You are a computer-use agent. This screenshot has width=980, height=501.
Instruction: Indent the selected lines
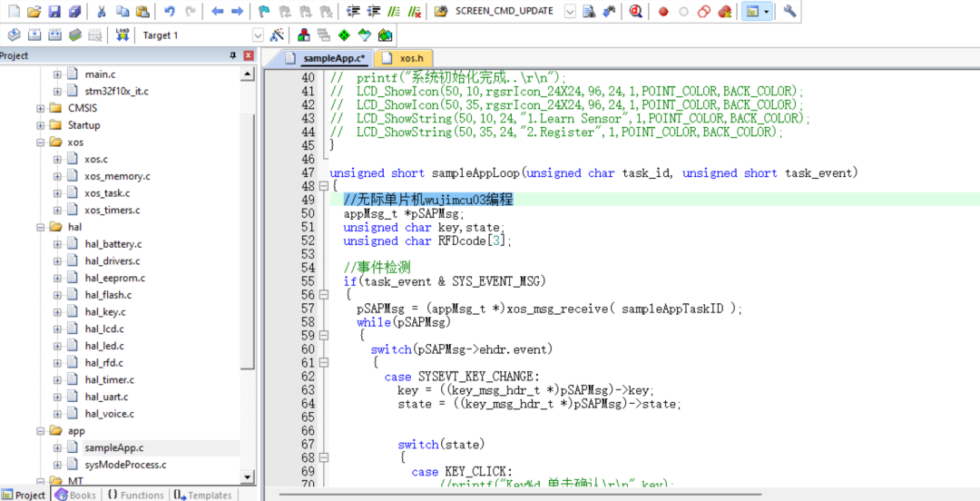pyautogui.click(x=354, y=11)
